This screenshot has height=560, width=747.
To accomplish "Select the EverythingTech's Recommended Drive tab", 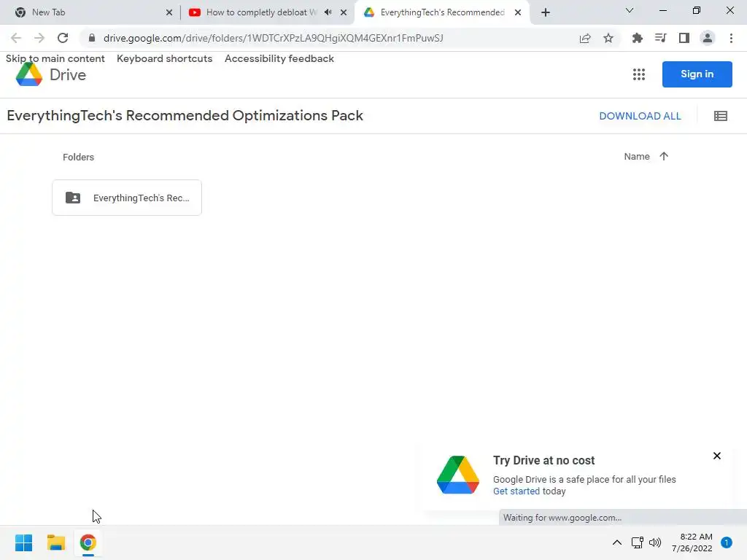I will (442, 12).
